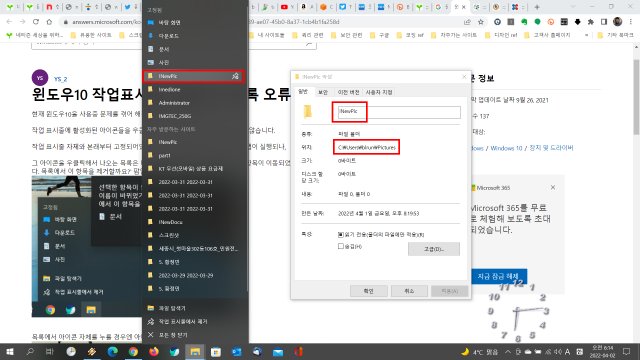Open the Chrome three-dot menu

point(631,22)
